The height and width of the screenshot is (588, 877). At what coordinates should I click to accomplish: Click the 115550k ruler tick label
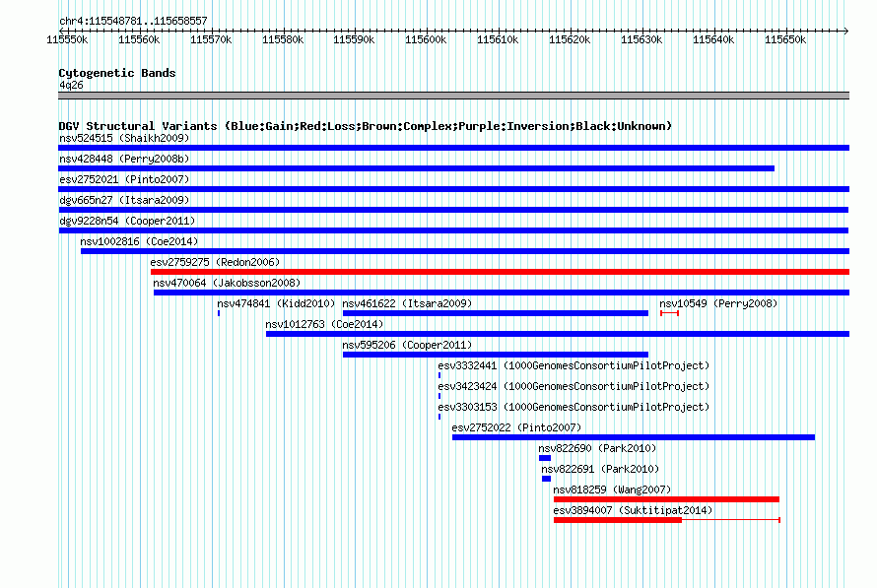(x=67, y=39)
